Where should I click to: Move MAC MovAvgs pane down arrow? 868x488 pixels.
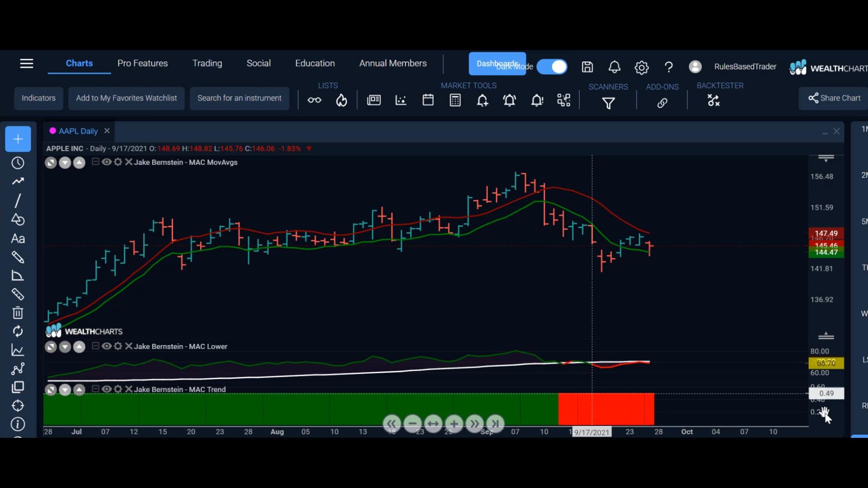(x=65, y=163)
